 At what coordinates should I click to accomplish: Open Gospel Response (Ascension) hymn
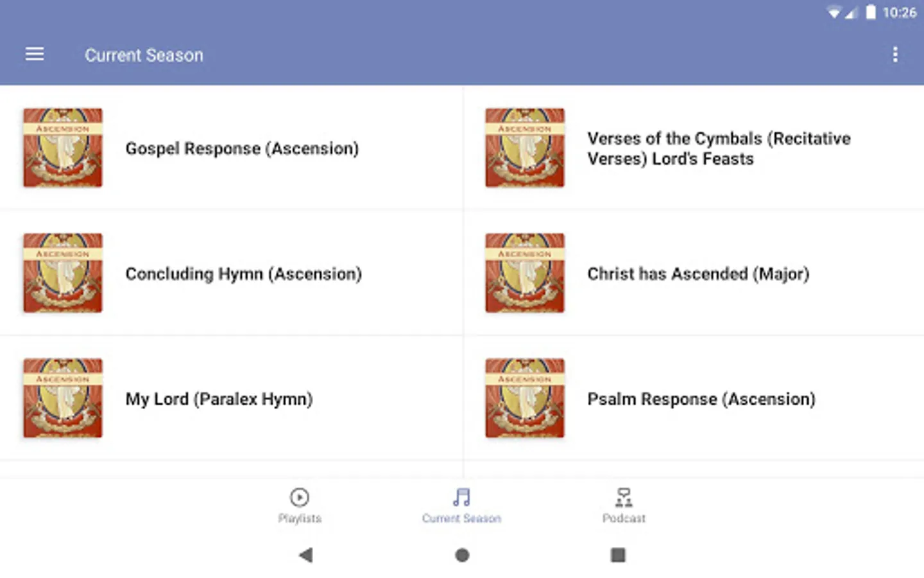[x=242, y=148]
